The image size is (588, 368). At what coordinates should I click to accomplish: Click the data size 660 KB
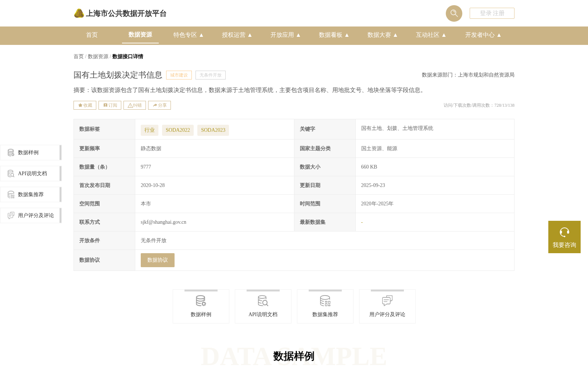pos(369,167)
